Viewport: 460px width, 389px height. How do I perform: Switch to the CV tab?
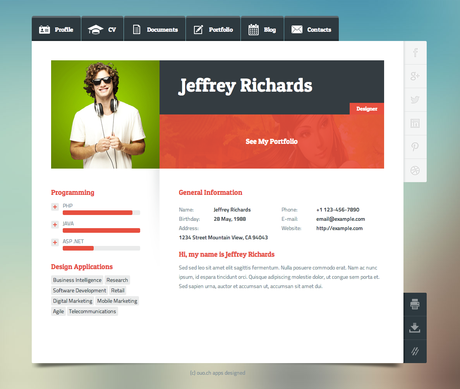[x=102, y=29]
